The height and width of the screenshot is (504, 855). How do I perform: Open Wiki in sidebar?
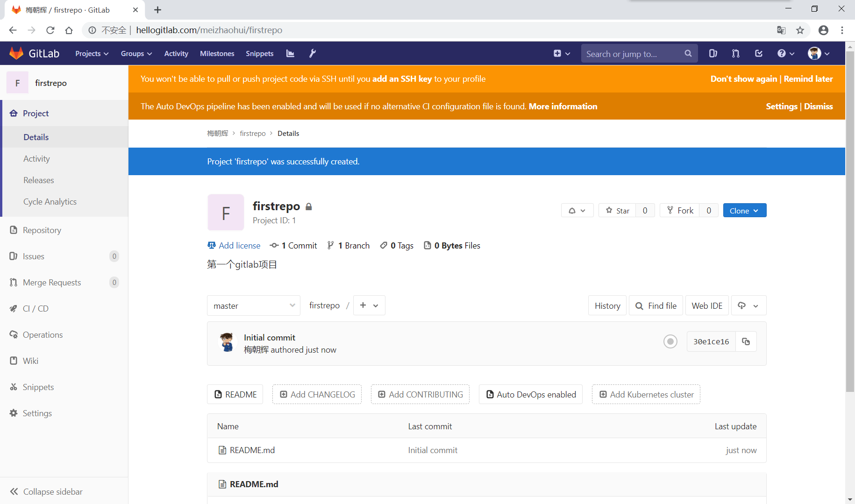coord(64,361)
